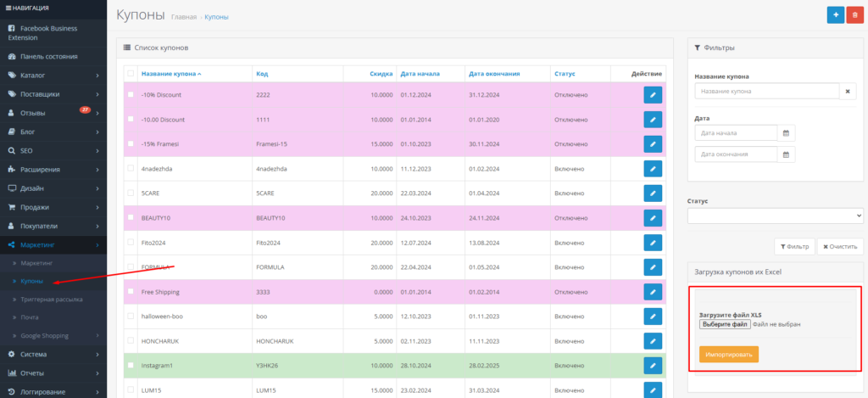Screen dimensions: 868x398
Task: Tick the checkbox for 4nadezhda coupon
Action: pyautogui.click(x=131, y=169)
